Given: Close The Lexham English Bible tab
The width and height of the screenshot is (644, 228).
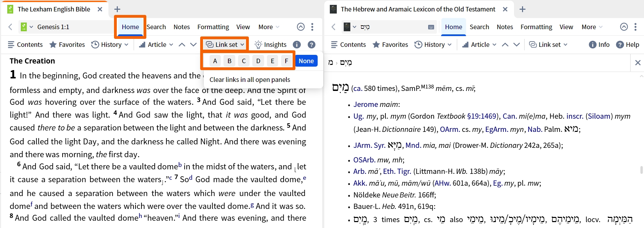Looking at the screenshot, I should 100,9.
